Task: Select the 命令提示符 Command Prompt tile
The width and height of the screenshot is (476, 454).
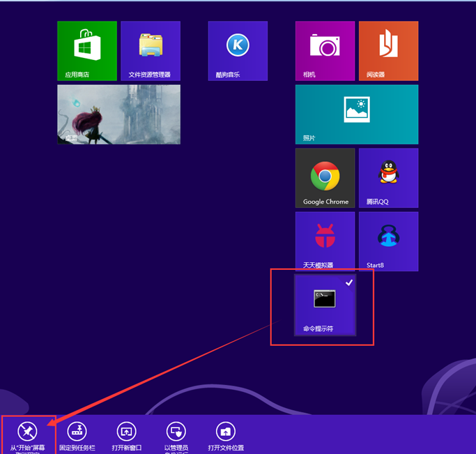Action: [x=325, y=305]
